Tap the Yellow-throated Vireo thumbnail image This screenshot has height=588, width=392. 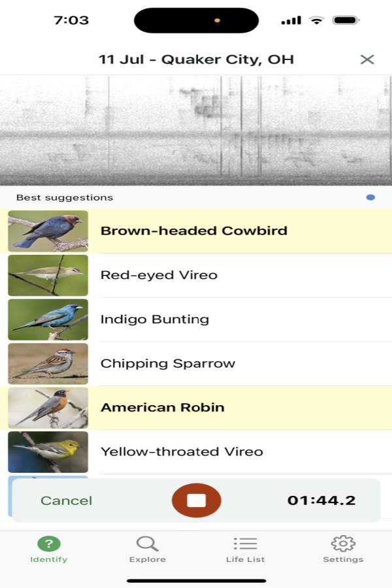(48, 451)
